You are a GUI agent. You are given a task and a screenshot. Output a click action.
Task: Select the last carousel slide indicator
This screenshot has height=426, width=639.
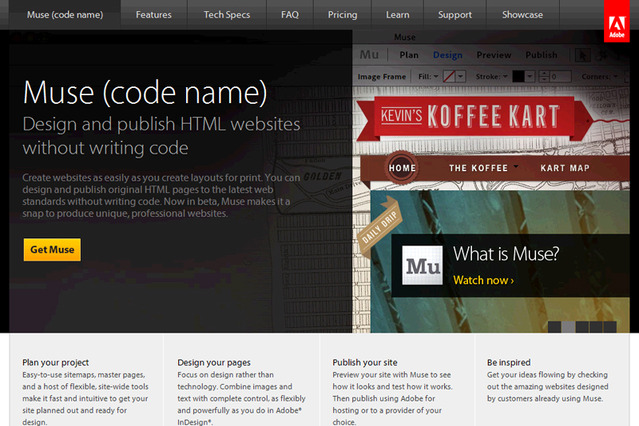click(x=610, y=327)
